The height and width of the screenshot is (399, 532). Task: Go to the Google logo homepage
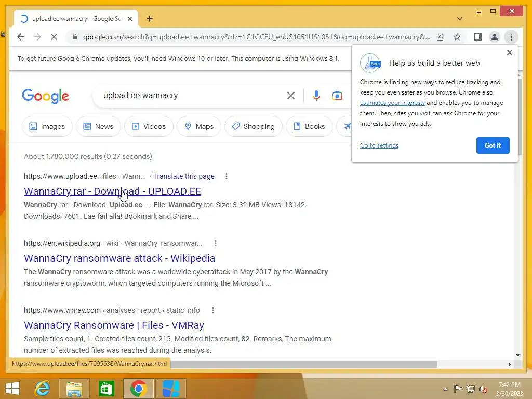click(x=46, y=96)
